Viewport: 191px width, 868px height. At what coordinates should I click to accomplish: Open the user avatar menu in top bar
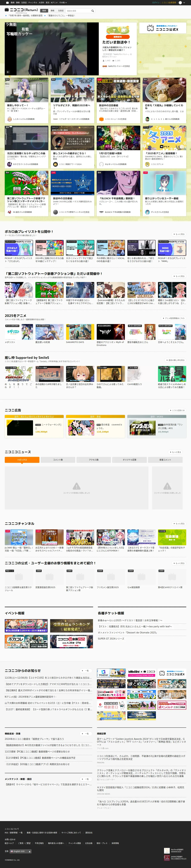click(181, 2)
